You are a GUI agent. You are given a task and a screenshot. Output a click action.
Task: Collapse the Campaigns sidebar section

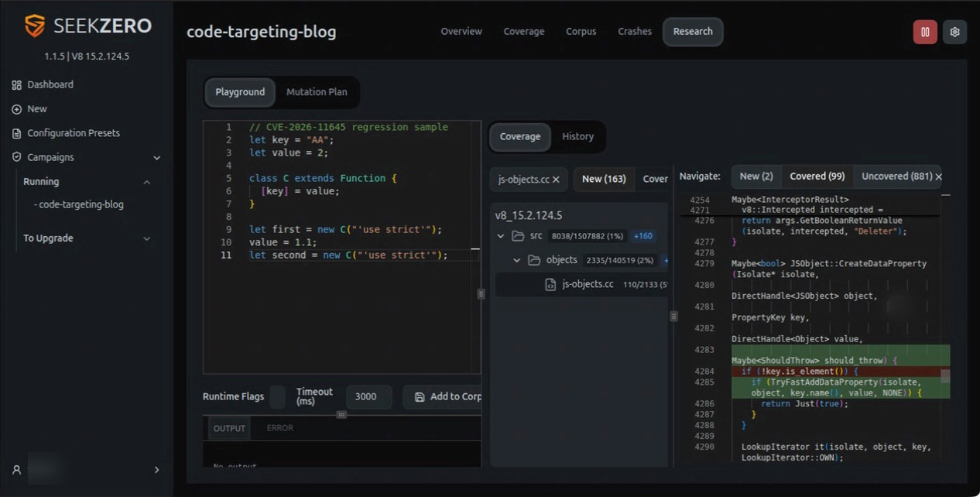[x=157, y=158]
